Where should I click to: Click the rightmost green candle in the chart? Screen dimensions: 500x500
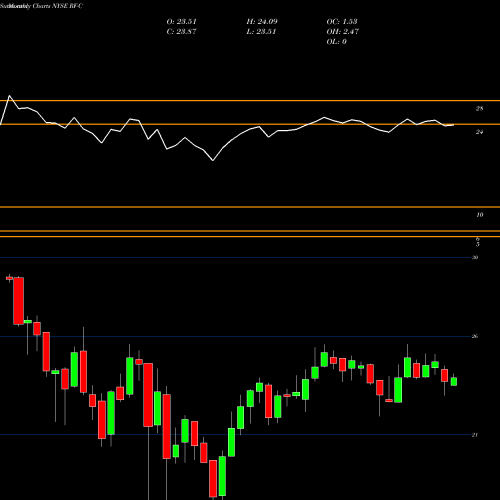pyautogui.click(x=454, y=381)
